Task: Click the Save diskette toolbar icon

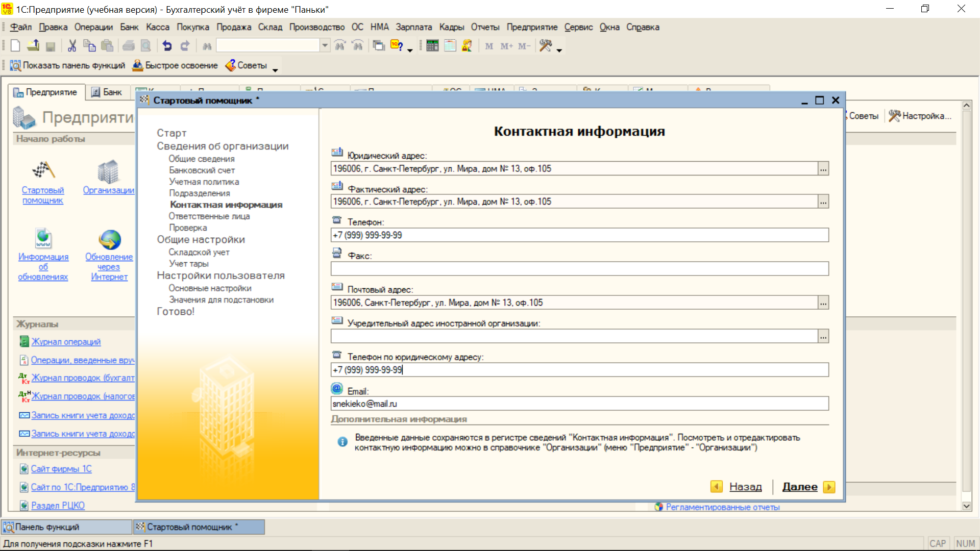Action: coord(50,46)
